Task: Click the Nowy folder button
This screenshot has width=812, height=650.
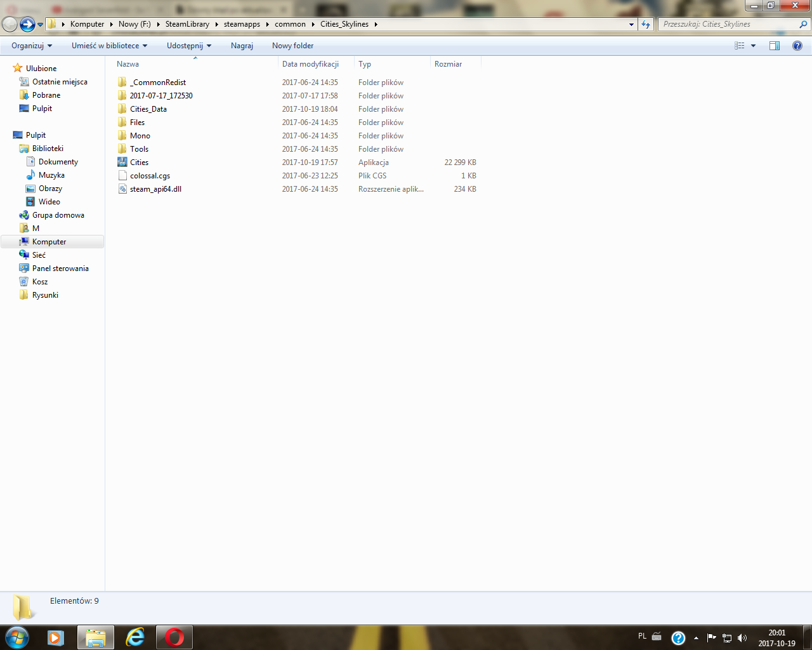Action: click(x=292, y=46)
